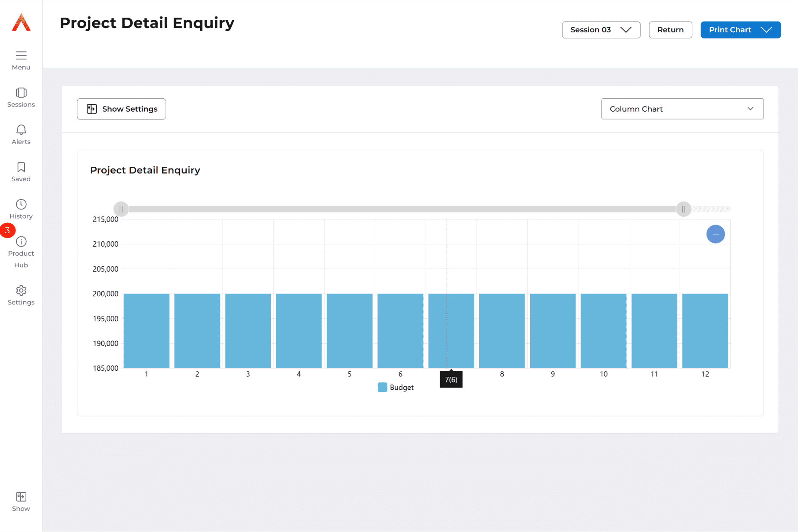This screenshot has height=532, width=798.
Task: Expand the Session 03 dropdown
Action: (600, 30)
